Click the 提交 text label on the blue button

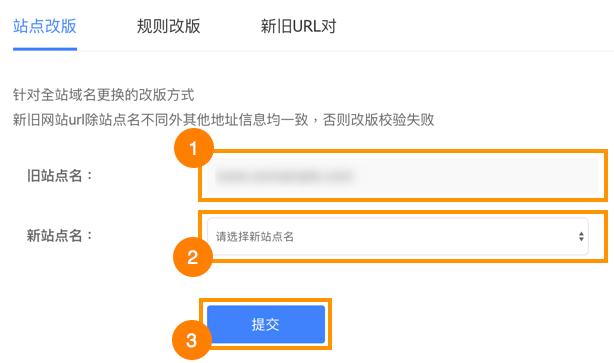click(265, 325)
